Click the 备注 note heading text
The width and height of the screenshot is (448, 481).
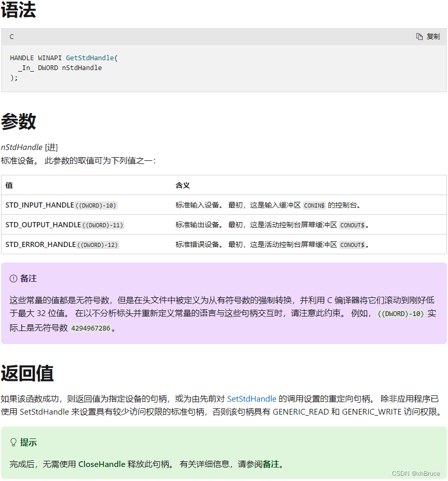tap(28, 279)
